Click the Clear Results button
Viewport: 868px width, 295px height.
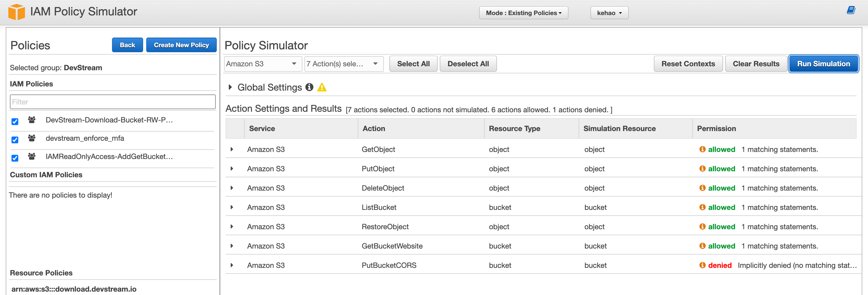(756, 64)
